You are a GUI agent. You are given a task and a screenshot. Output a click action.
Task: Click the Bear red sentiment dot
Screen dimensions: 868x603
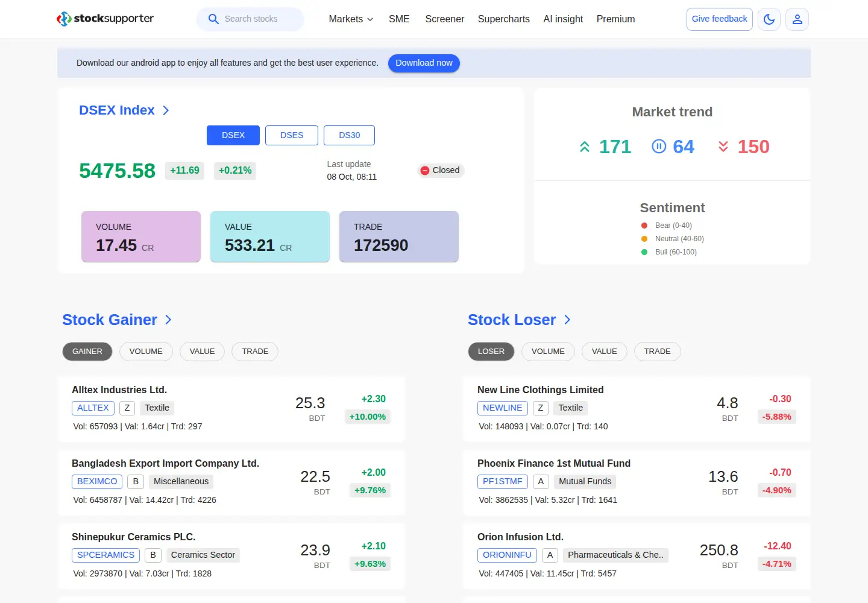644,226
